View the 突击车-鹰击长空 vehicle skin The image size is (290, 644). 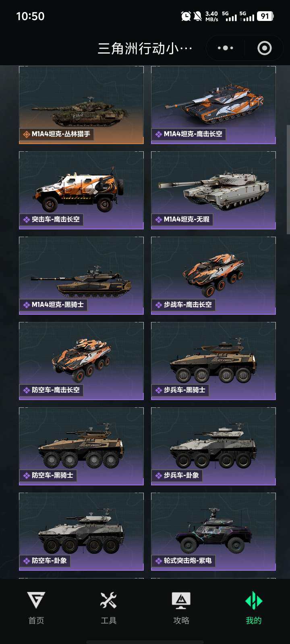81,190
